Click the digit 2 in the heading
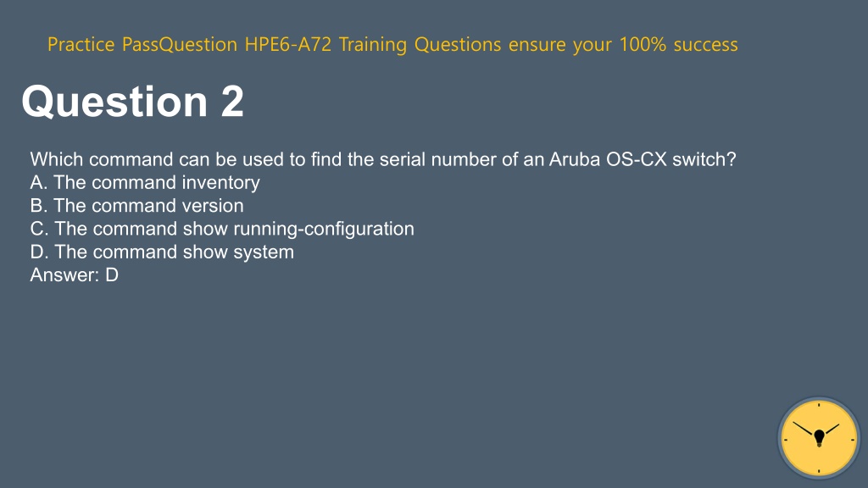Screen dimensions: 868x488 pos(232,102)
